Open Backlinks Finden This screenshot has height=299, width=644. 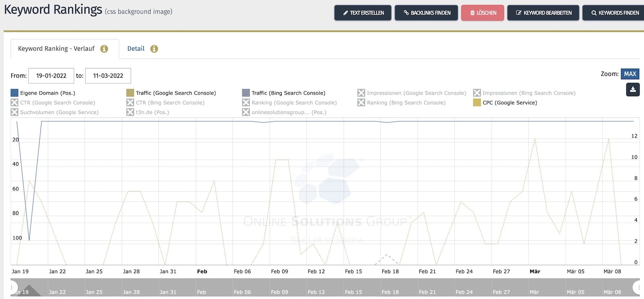426,13
